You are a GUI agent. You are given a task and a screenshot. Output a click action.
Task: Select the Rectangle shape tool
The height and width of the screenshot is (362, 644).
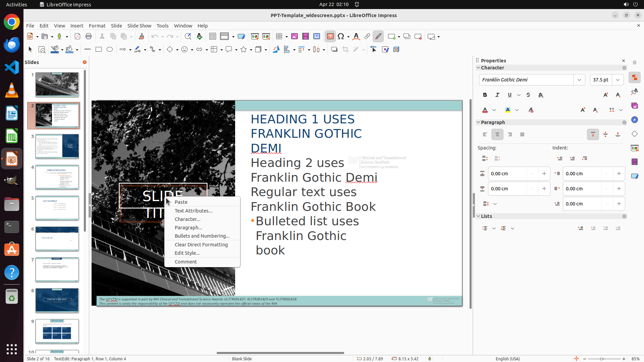click(99, 49)
